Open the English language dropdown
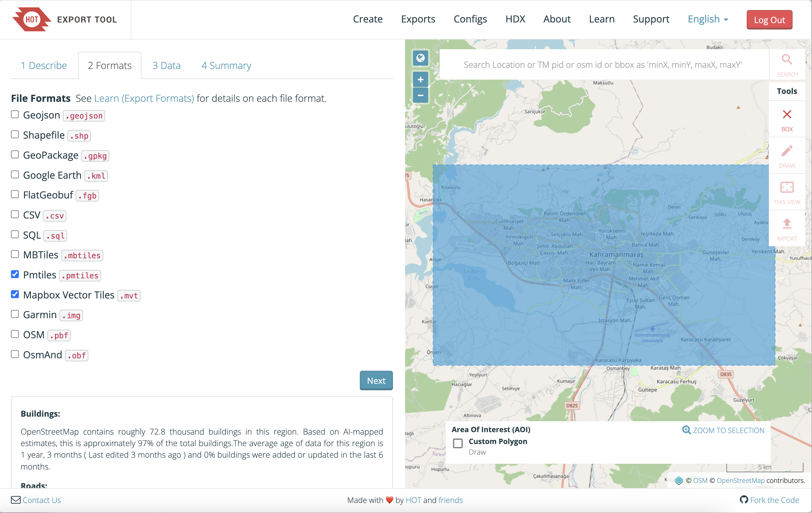The height and width of the screenshot is (513, 812). pyautogui.click(x=708, y=19)
